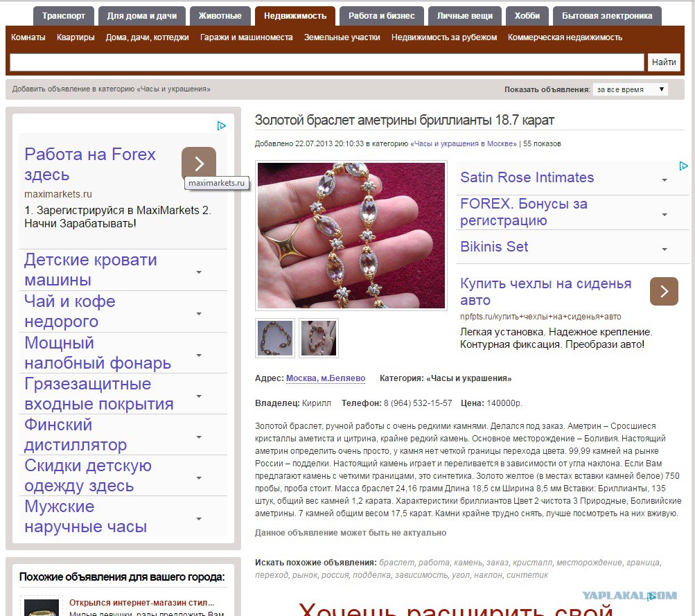Expand the Bikinis Set ad
This screenshot has height=616, width=695.
click(665, 249)
